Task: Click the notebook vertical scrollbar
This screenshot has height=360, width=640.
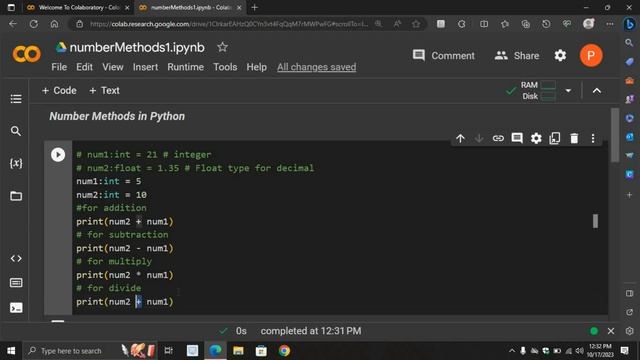Action: (615, 136)
